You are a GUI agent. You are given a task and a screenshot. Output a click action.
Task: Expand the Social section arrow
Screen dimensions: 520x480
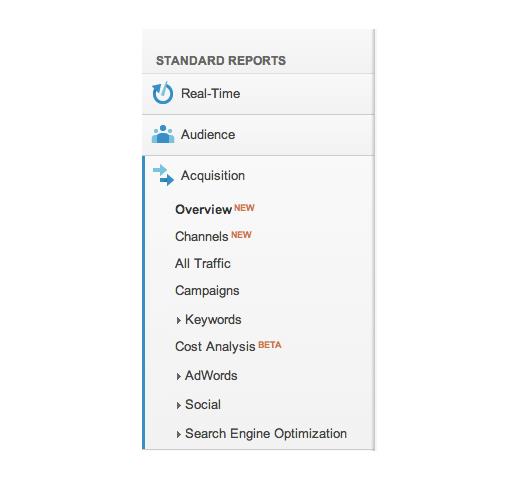point(179,405)
